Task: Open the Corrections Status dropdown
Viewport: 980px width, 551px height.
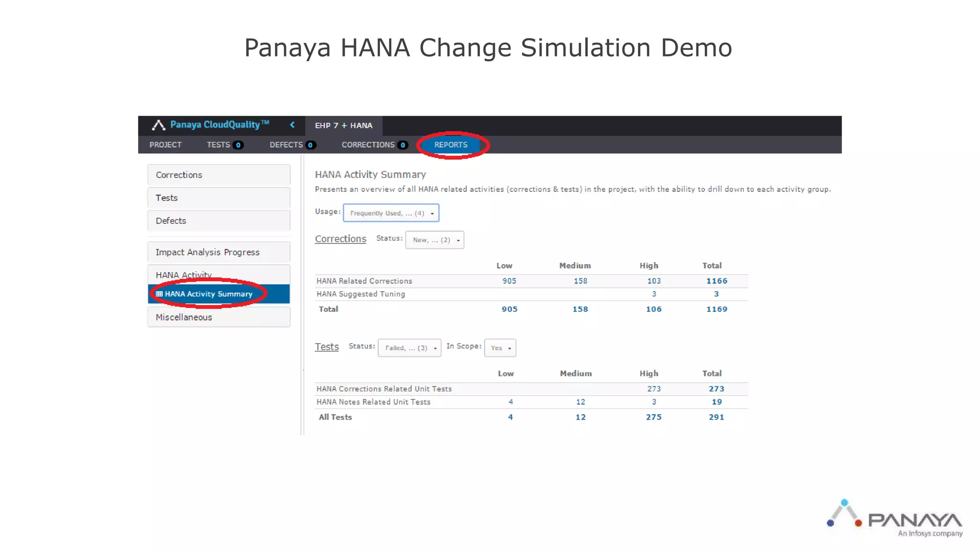Action: (434, 240)
